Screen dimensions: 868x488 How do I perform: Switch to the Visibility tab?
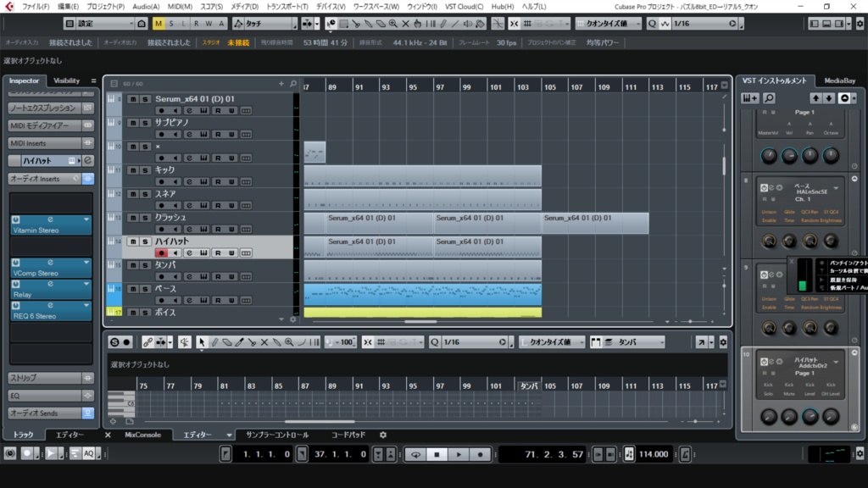(66, 80)
